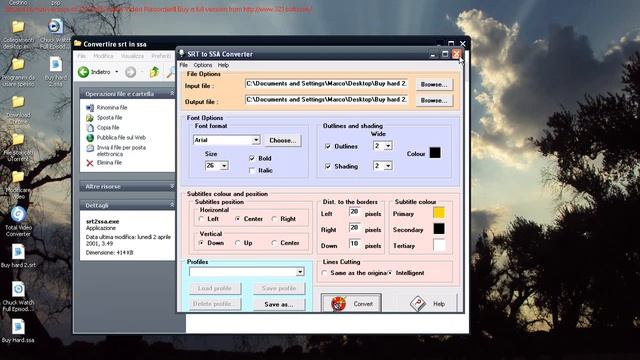The height and width of the screenshot is (360, 640).
Task: Select Left horizontal position
Action: [201, 219]
